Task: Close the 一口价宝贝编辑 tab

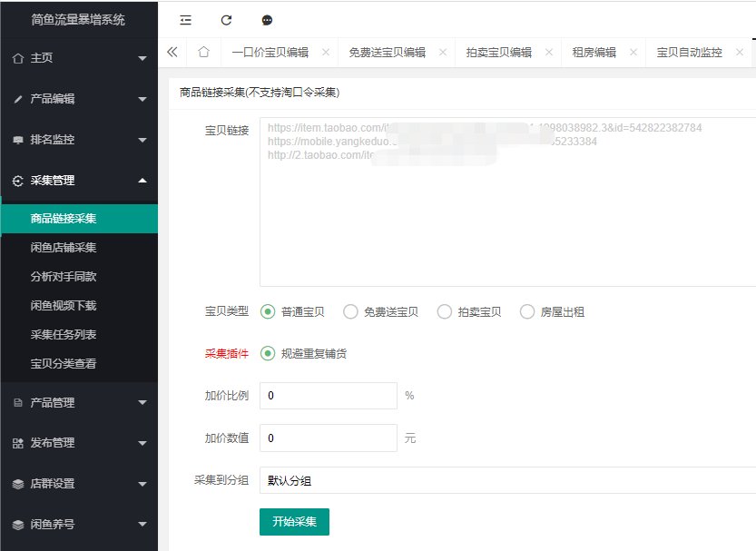Action: tap(326, 53)
